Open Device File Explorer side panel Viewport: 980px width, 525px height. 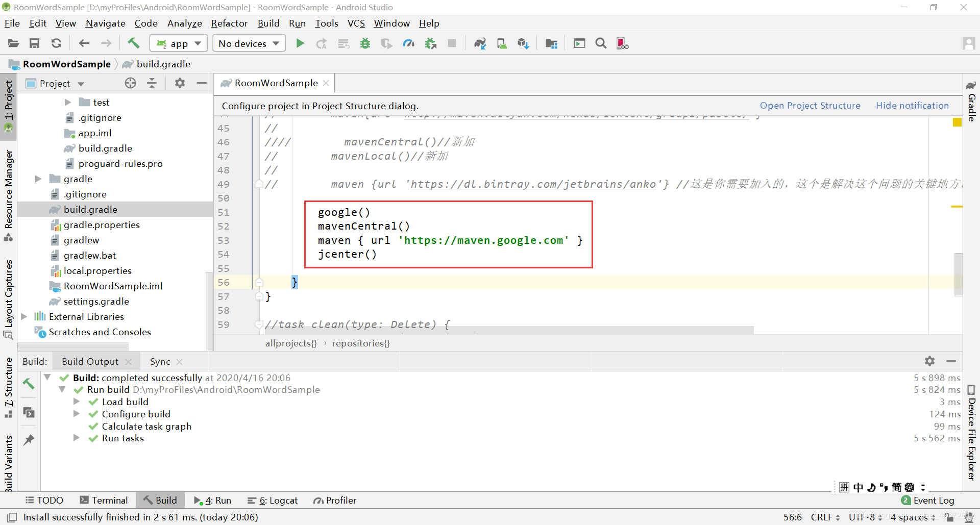click(971, 433)
